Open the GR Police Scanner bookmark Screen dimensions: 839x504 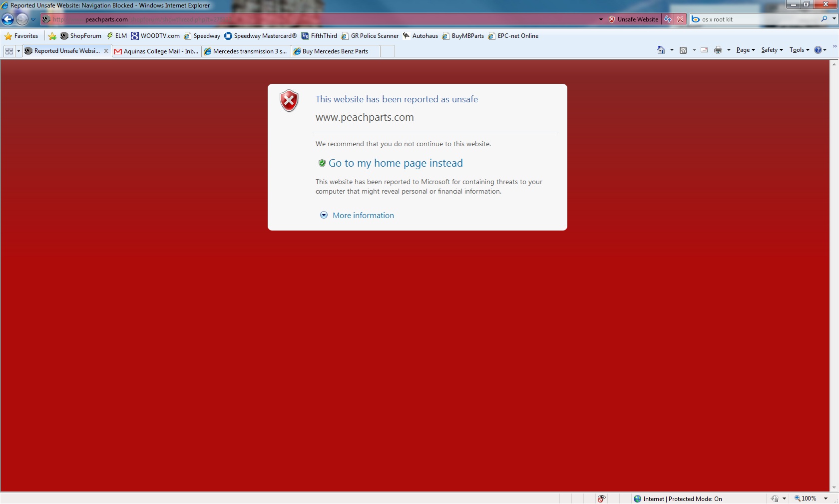click(x=370, y=36)
